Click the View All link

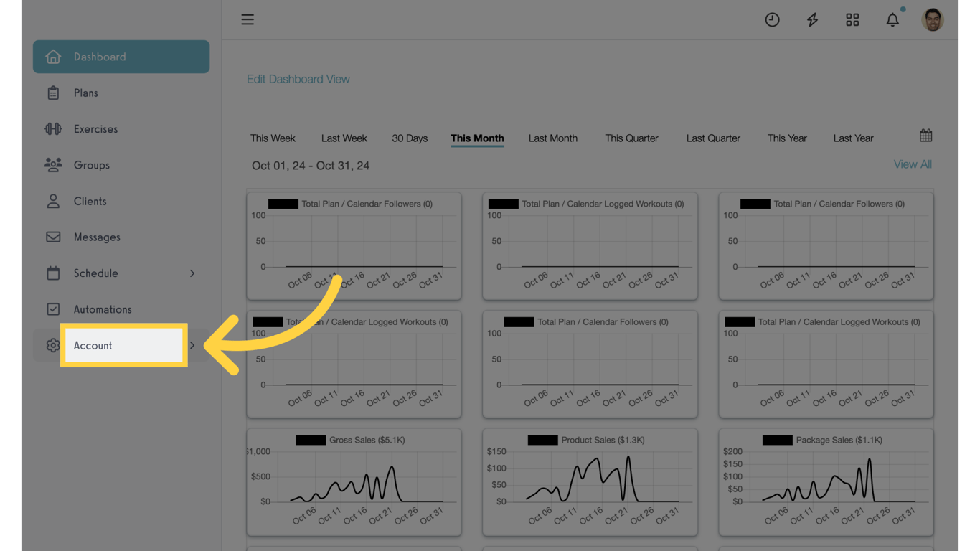tap(913, 164)
